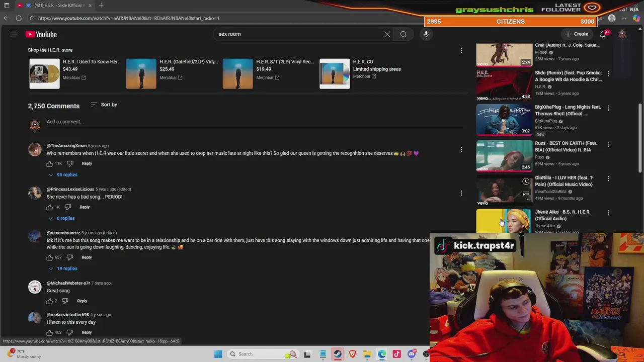Open @TheAmazingXman channel link

coord(66,146)
